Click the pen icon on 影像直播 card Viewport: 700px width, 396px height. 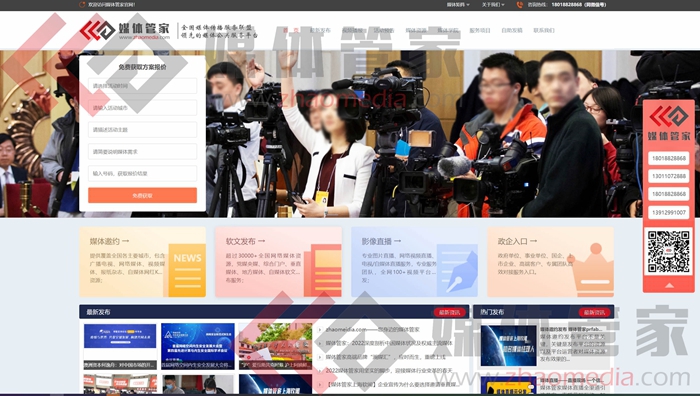(457, 270)
